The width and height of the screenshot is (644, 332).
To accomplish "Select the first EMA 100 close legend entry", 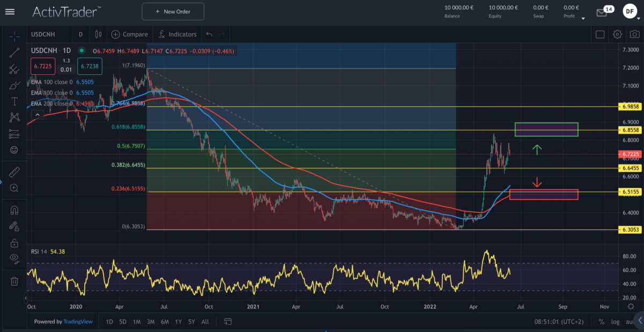I will [63, 82].
